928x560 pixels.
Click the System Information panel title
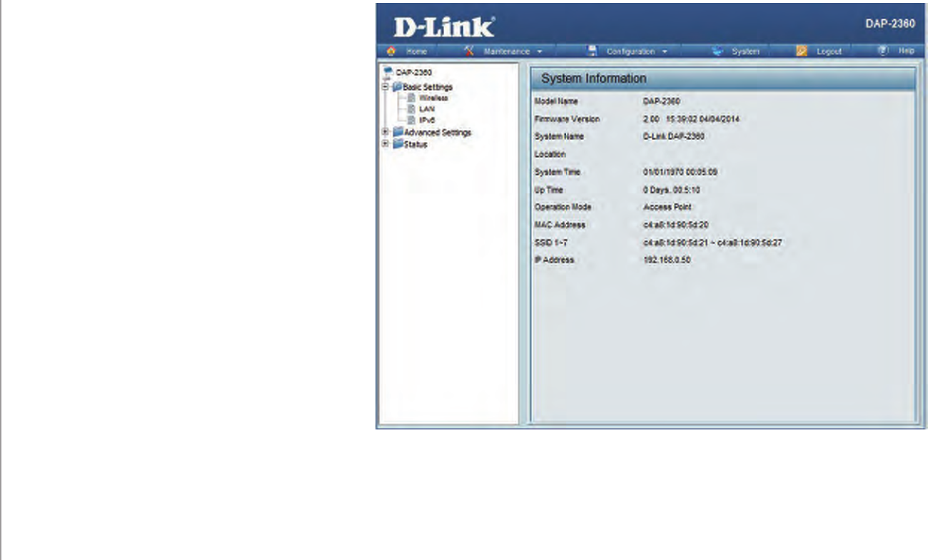pos(594,78)
